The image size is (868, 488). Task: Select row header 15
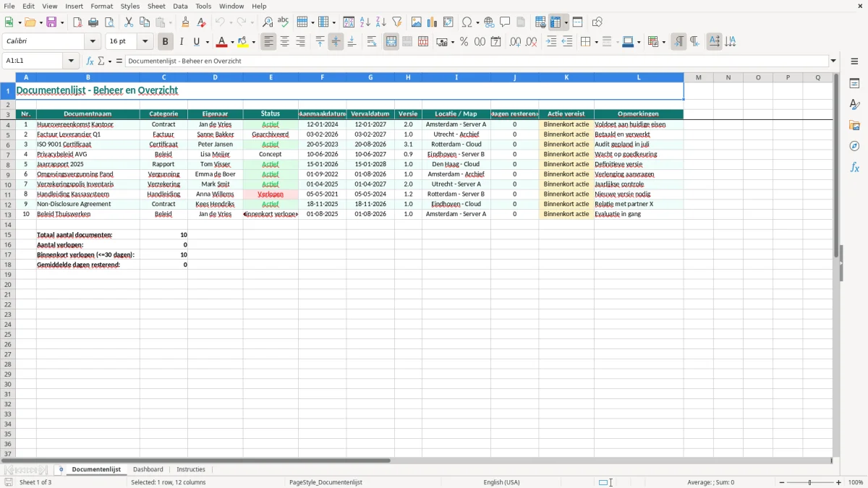click(8, 235)
